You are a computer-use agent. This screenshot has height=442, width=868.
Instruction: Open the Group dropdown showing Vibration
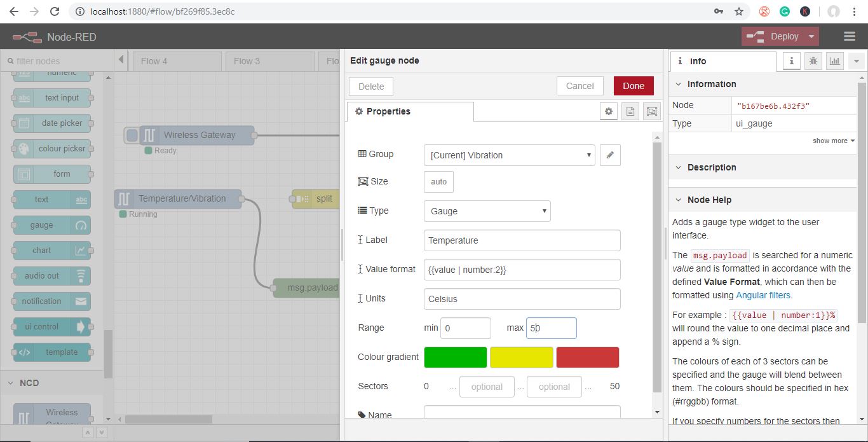click(510, 155)
